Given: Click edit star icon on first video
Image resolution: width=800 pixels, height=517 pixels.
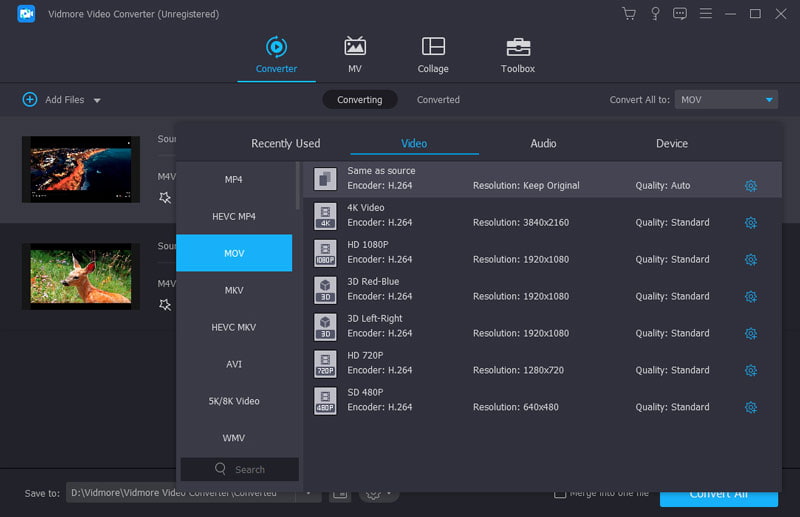Looking at the screenshot, I should pyautogui.click(x=165, y=198).
